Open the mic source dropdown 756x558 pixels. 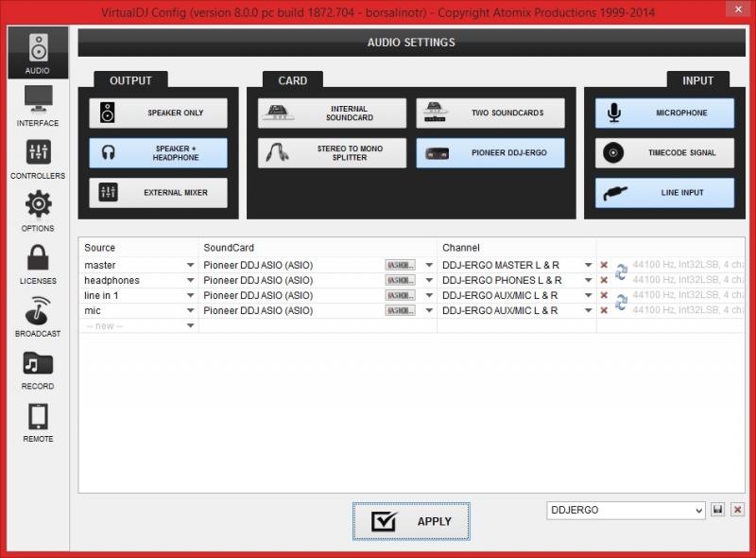191,310
